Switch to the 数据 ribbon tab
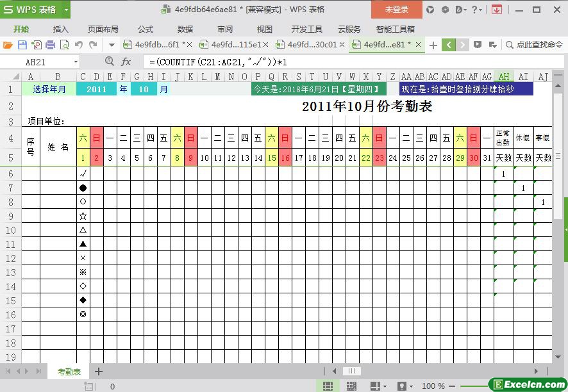Screen dimensions: 568x392 (185, 29)
